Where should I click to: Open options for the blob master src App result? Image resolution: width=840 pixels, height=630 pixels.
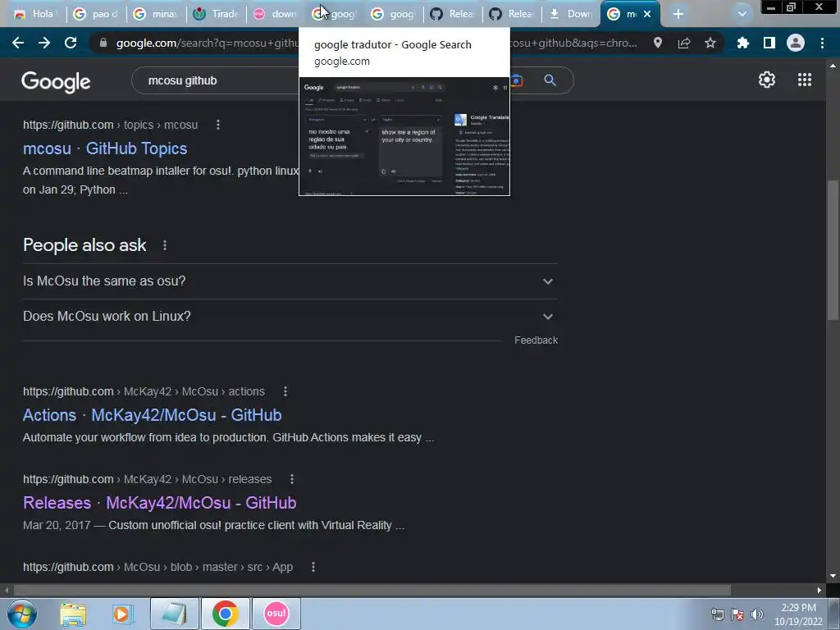(313, 567)
